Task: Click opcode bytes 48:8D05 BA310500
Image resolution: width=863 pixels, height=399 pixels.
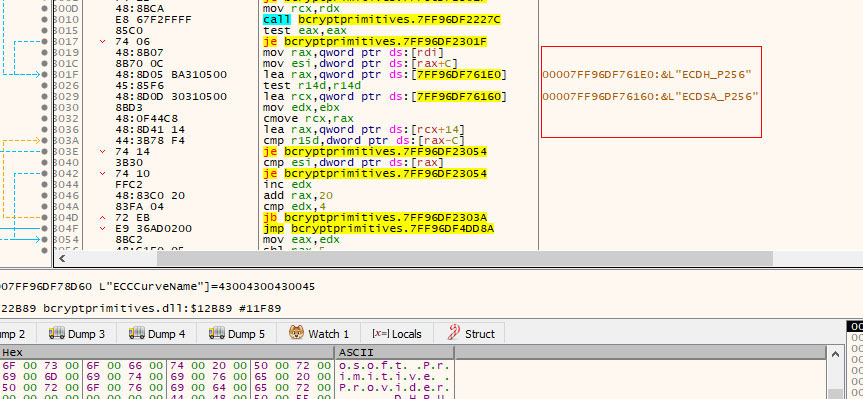Action: (171, 74)
